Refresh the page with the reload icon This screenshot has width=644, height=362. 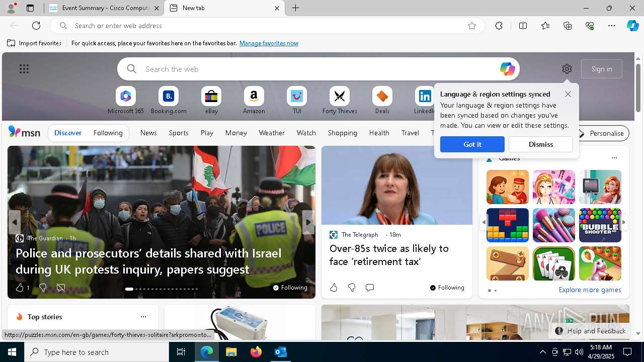coord(36,26)
